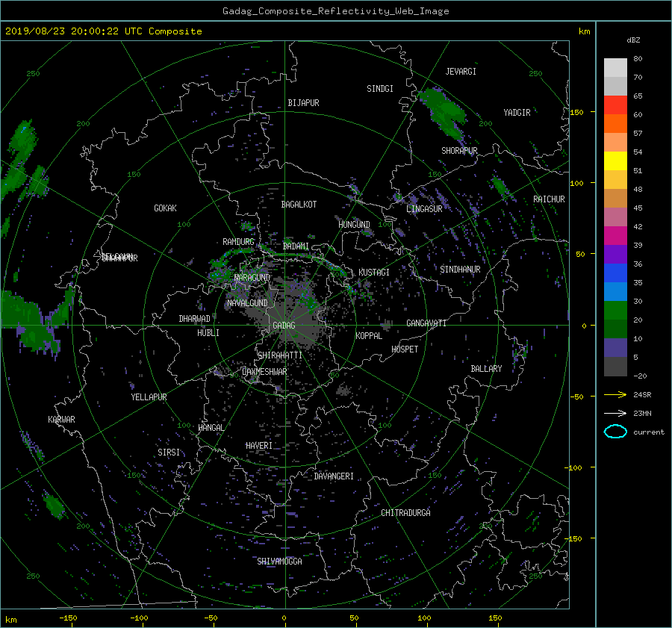672x628 pixels.
Task: Click the red 65 dBZ legend swatch
Action: (x=615, y=105)
